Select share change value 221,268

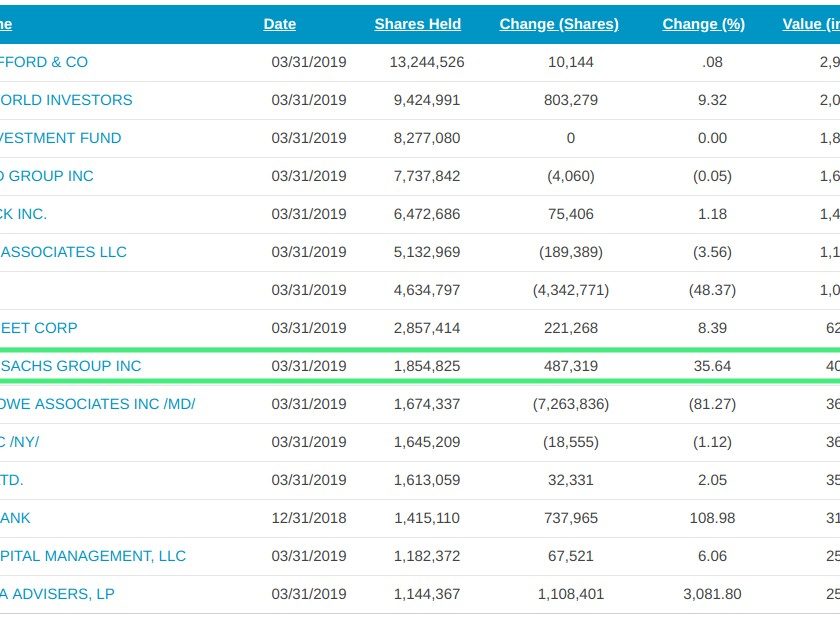click(x=571, y=328)
